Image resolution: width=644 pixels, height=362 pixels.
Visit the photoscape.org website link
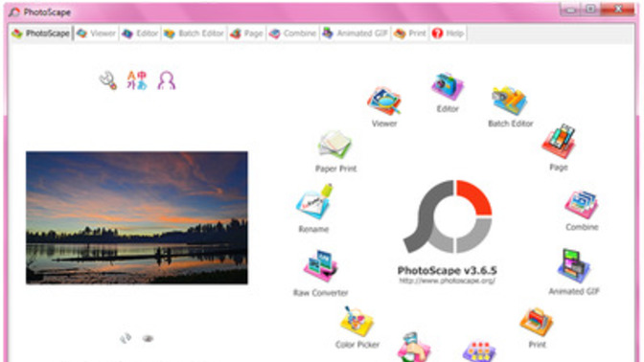click(x=448, y=281)
